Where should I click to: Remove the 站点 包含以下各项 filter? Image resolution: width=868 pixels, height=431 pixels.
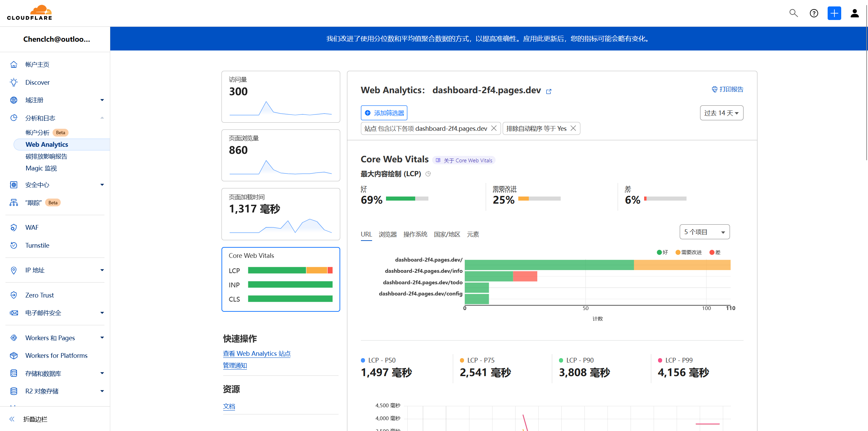tap(494, 128)
